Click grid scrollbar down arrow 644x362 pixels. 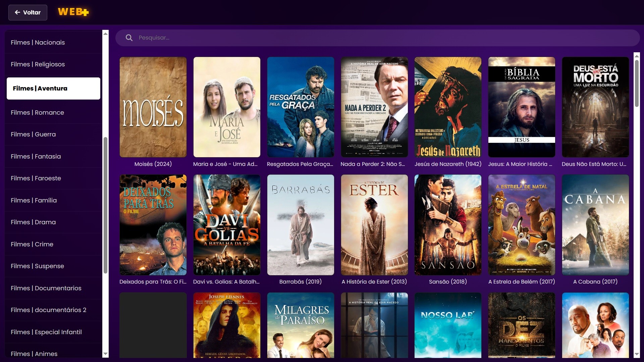click(637, 354)
